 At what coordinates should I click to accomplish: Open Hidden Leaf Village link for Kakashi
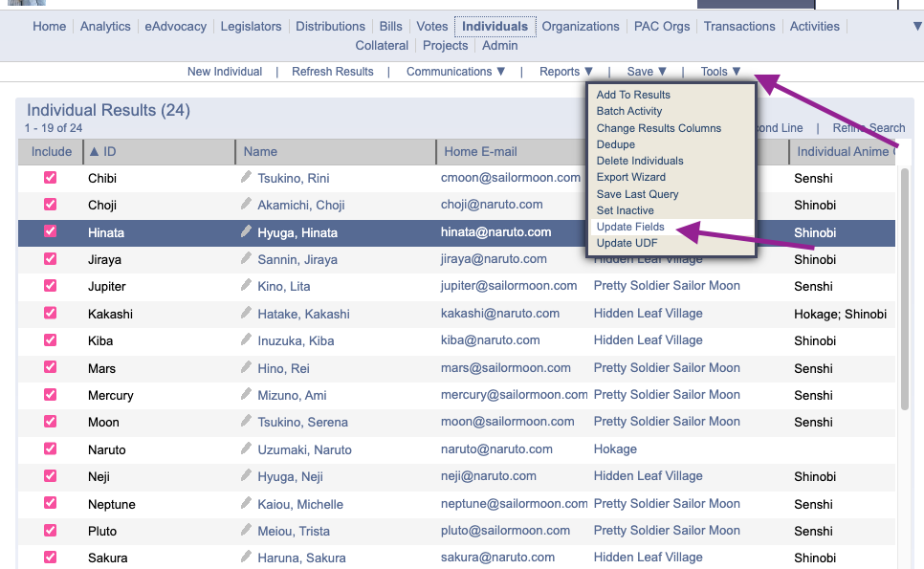649,314
